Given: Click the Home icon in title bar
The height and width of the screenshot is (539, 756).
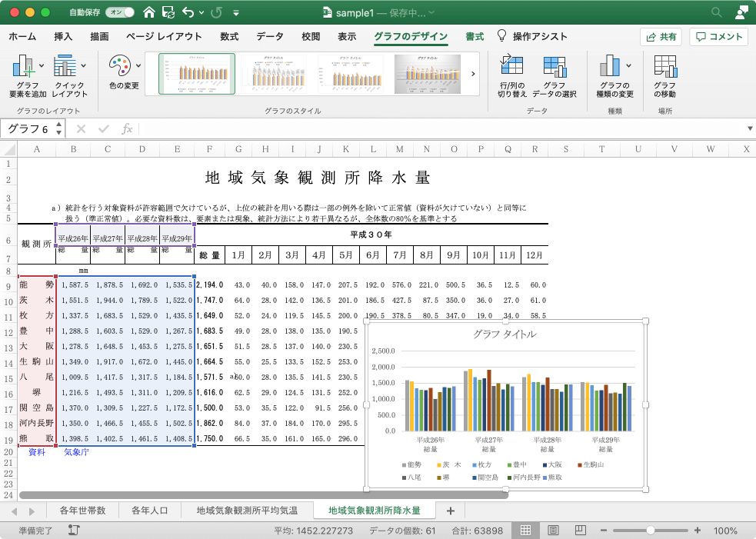Looking at the screenshot, I should pyautogui.click(x=149, y=12).
